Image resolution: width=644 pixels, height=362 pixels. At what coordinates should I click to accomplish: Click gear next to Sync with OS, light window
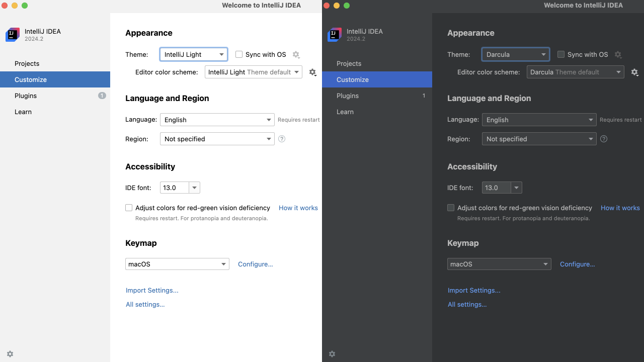(x=296, y=55)
